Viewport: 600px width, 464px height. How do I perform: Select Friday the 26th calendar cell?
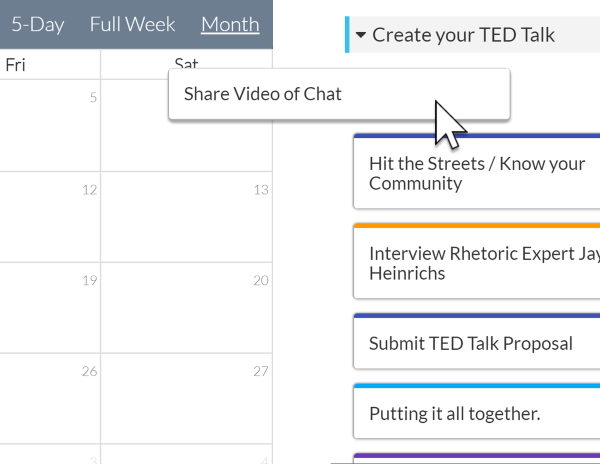pos(50,398)
